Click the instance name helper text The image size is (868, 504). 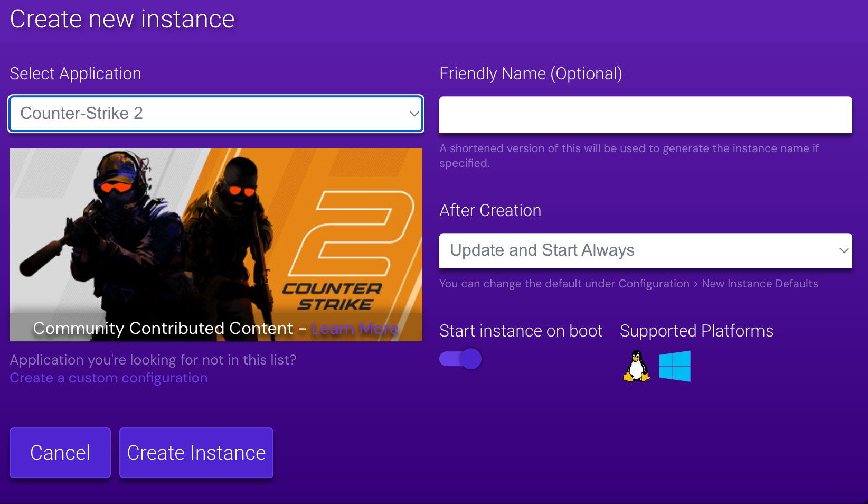point(628,155)
